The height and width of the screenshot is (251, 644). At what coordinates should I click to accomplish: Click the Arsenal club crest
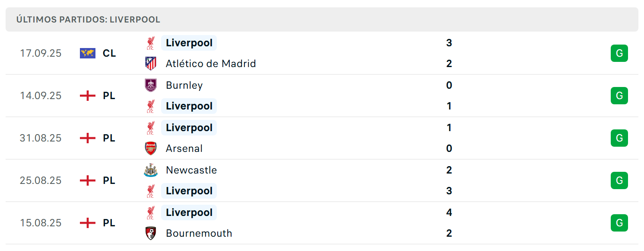[150, 148]
